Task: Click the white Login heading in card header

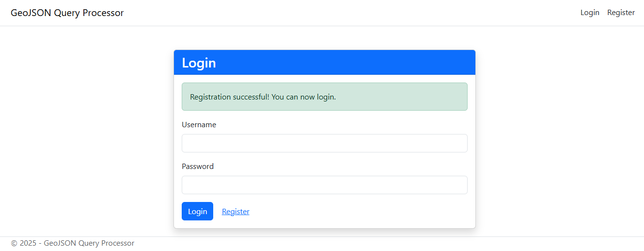Action: pos(199,63)
